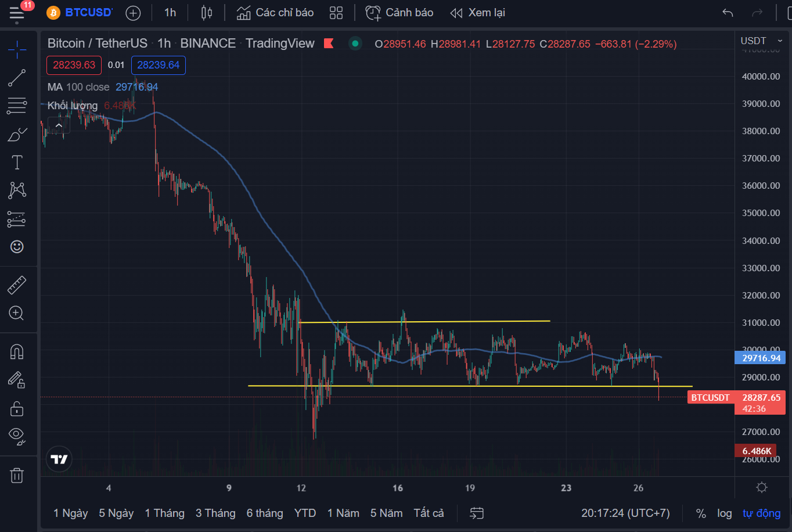Set range to 1 Ngày

click(x=71, y=513)
